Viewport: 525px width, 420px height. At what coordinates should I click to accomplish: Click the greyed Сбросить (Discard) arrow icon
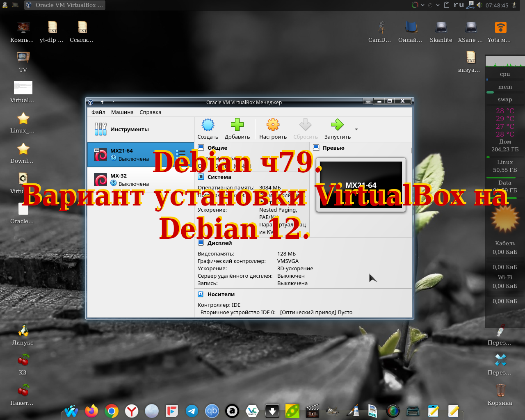tap(305, 125)
